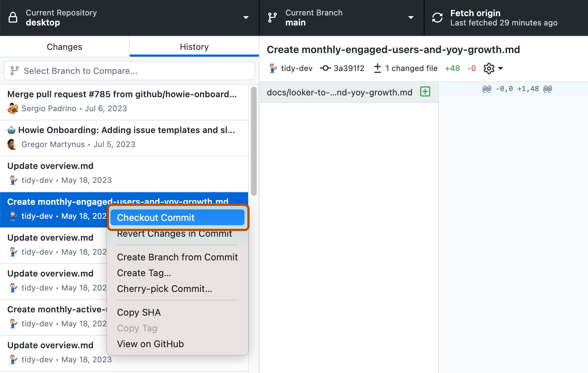Image resolution: width=588 pixels, height=373 pixels.
Task: Click the commit icon next to 3a391f2
Action: click(x=325, y=68)
